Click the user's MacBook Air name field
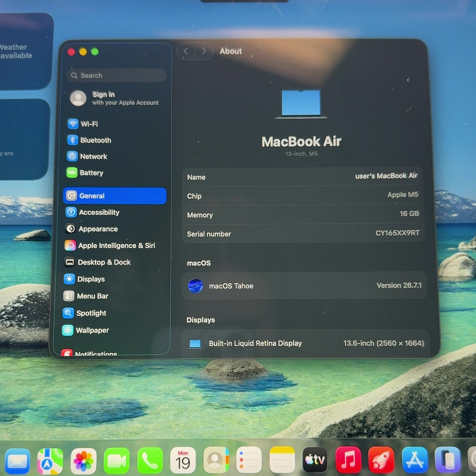476x476 pixels. pos(303,177)
